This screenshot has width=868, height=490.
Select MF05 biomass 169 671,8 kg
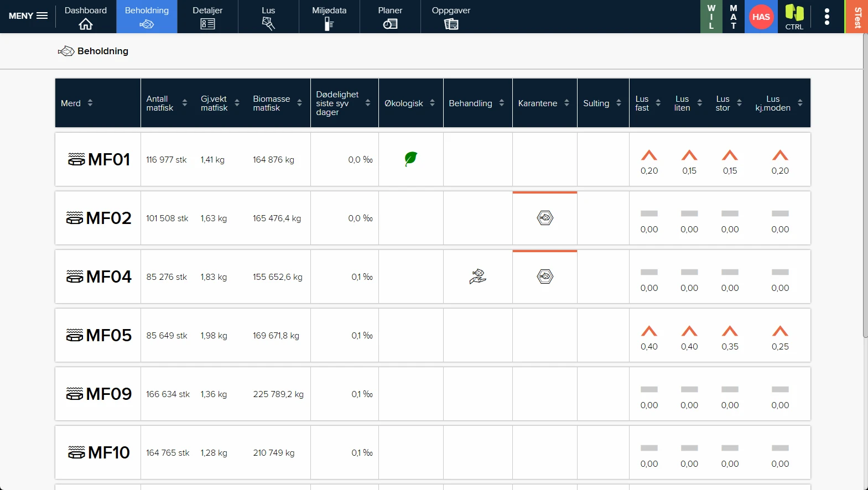pos(276,335)
